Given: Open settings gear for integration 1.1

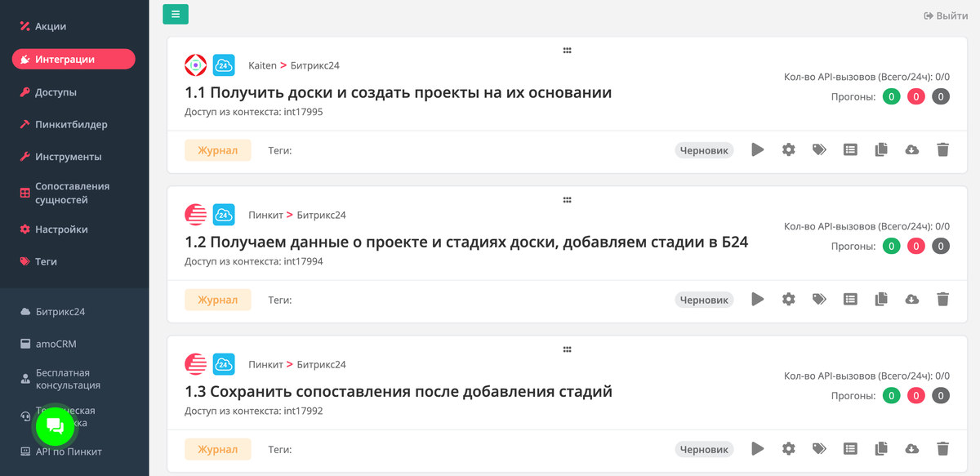Looking at the screenshot, I should click(x=788, y=149).
